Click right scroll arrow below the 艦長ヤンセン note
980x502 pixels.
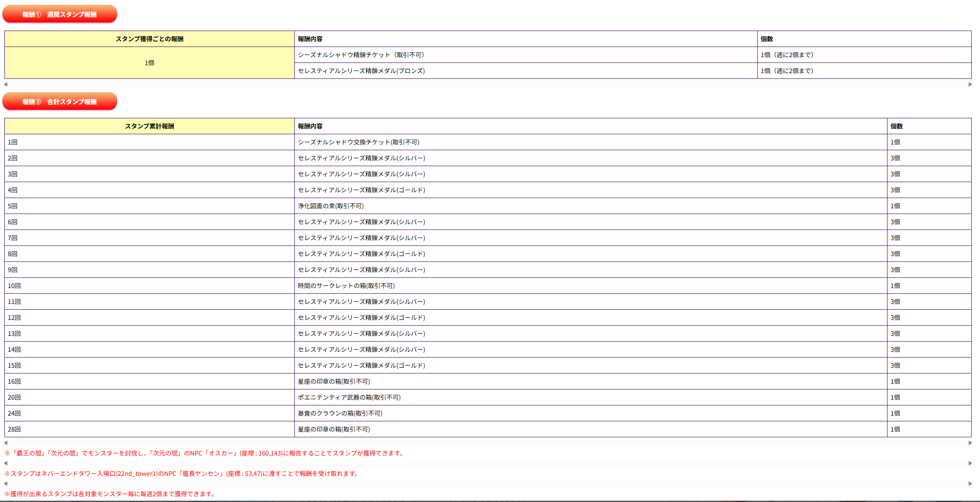pos(970,483)
